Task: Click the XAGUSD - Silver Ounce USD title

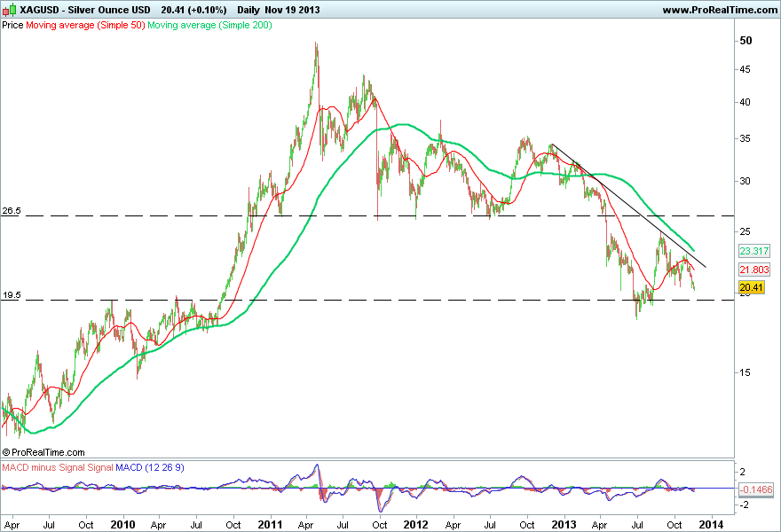Action: [84, 10]
